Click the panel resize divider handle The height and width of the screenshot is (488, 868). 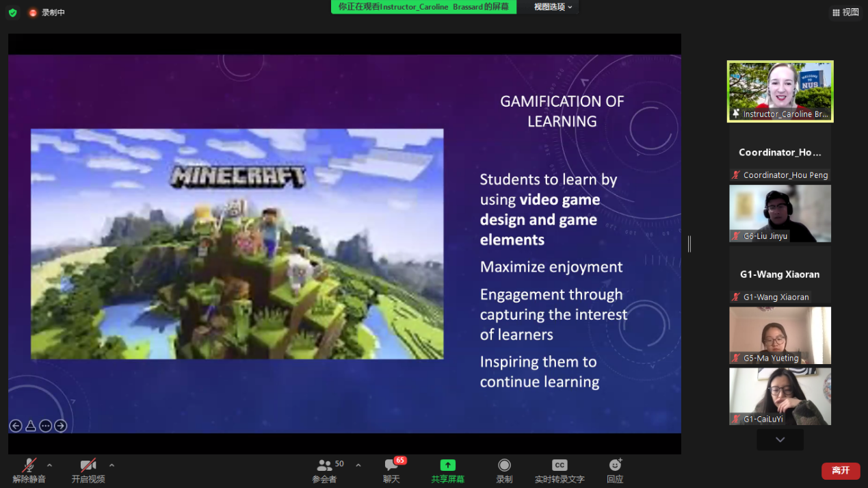click(x=689, y=244)
